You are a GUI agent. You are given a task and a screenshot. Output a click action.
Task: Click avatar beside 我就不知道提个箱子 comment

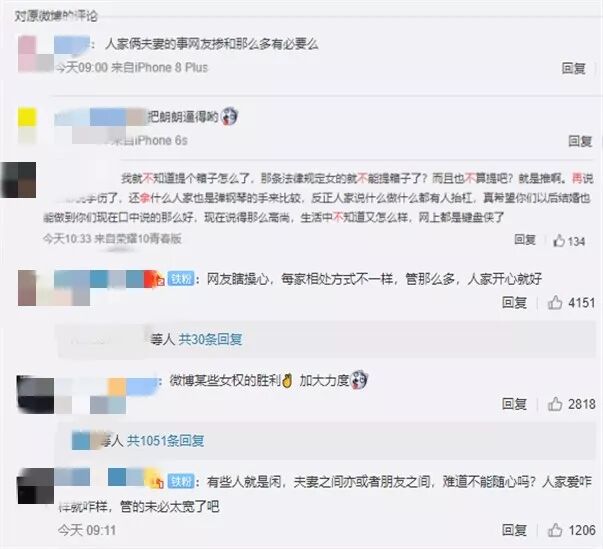click(x=18, y=180)
